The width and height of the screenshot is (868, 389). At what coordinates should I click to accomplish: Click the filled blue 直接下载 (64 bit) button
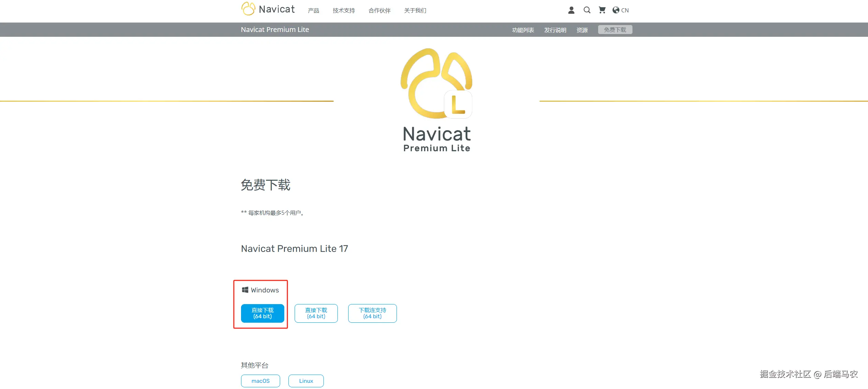(262, 313)
